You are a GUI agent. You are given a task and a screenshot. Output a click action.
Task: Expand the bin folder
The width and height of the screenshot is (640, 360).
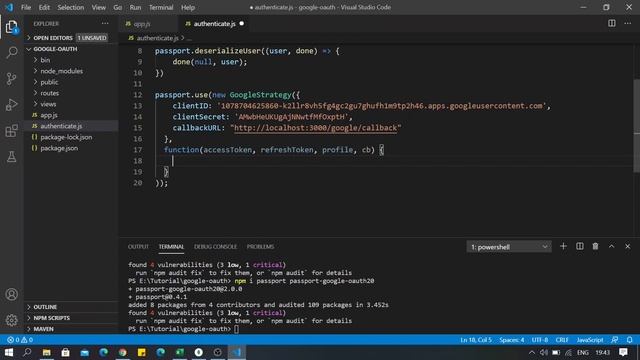click(71, 60)
